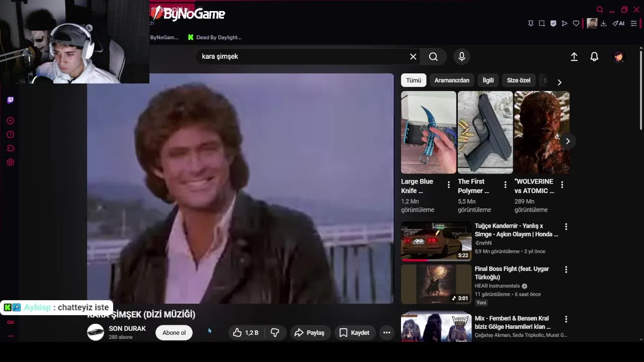This screenshot has width=644, height=362.
Task: Open the GX icon at the sidebar bottom
Action: [x=10, y=322]
